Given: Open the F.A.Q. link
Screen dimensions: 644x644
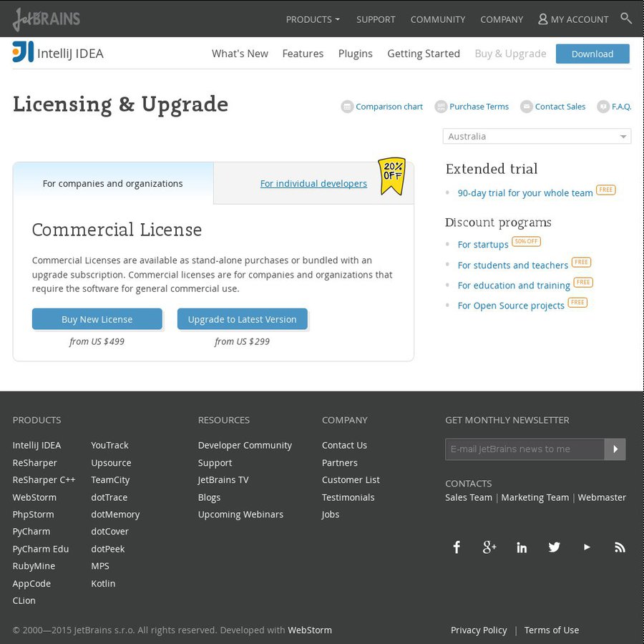Looking at the screenshot, I should 621,107.
